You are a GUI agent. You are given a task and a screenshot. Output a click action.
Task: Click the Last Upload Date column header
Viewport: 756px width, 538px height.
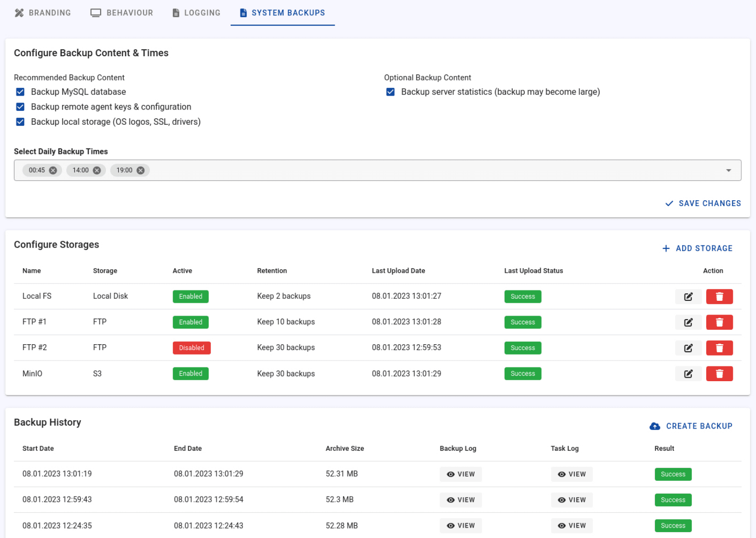398,271
